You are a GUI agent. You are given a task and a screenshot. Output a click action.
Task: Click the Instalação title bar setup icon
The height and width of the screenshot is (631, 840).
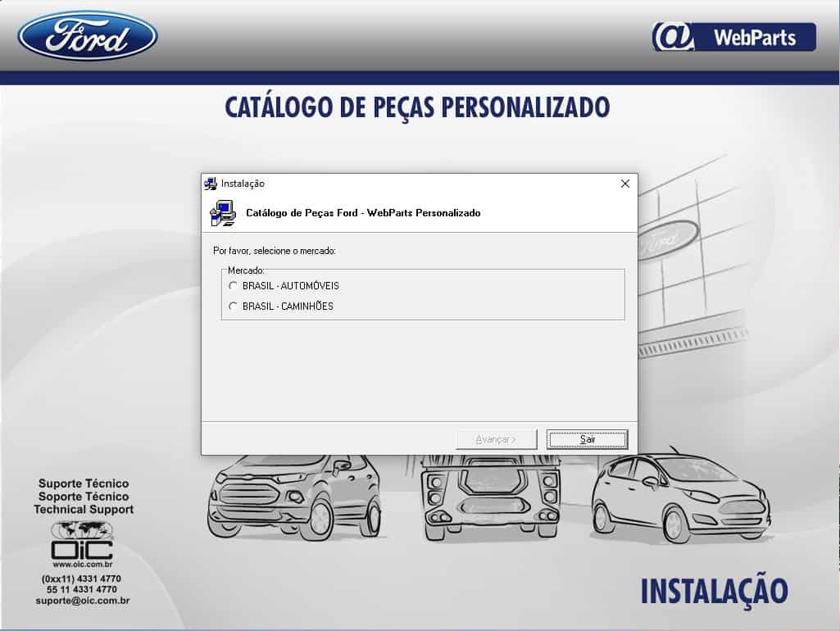(211, 184)
